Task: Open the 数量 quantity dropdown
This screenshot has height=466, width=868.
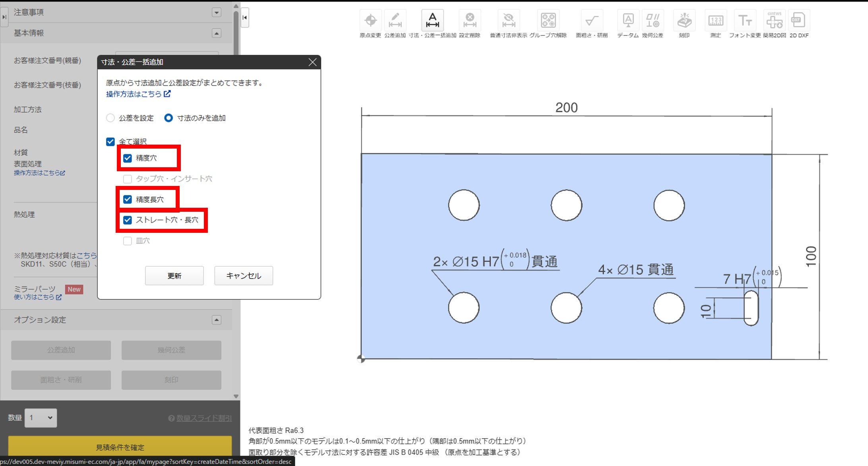Action: coord(41,418)
